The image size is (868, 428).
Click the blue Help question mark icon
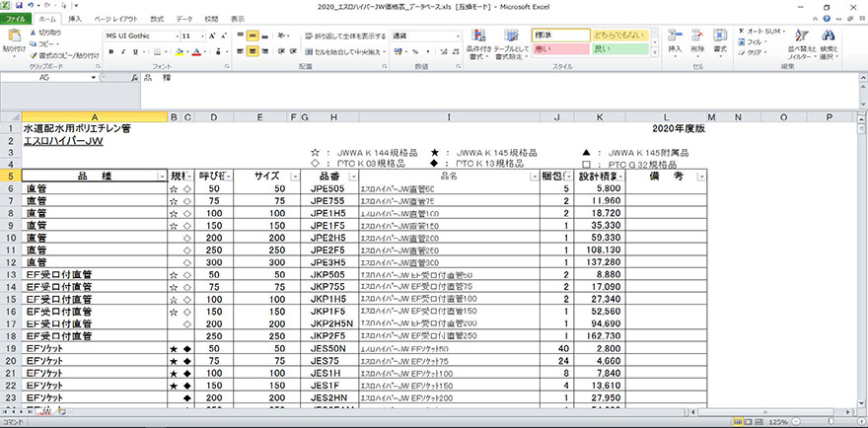[x=827, y=19]
